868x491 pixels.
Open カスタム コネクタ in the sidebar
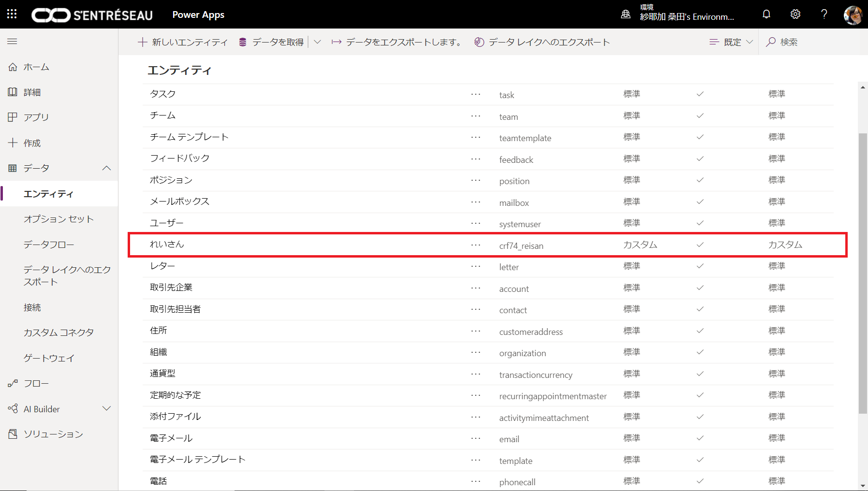coord(59,332)
